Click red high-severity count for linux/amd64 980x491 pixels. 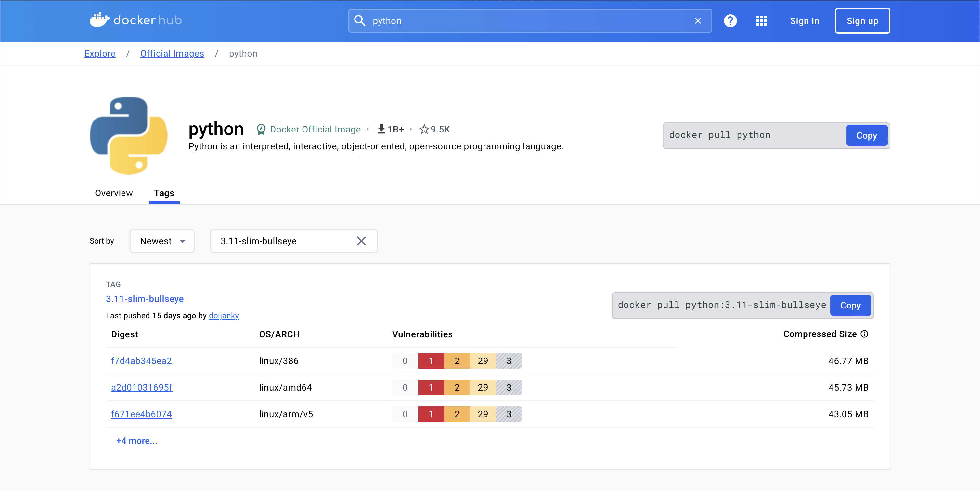[x=431, y=387]
